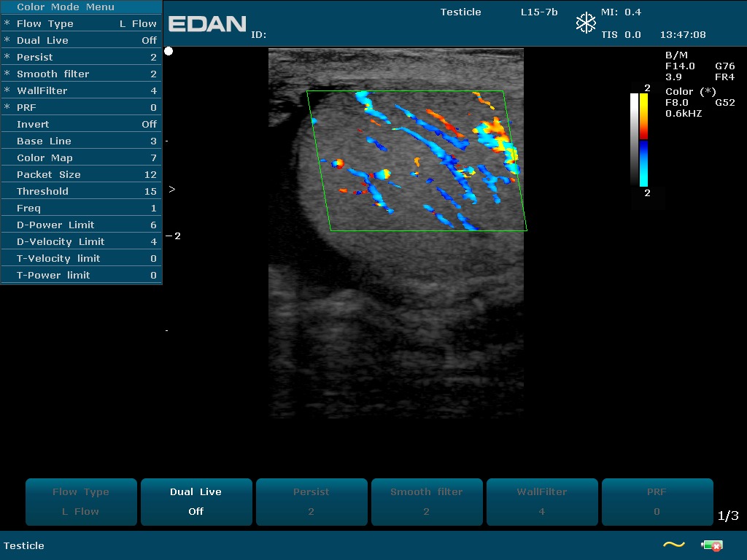Image resolution: width=747 pixels, height=560 pixels.
Task: Click the EDAN logo
Action: tap(207, 24)
